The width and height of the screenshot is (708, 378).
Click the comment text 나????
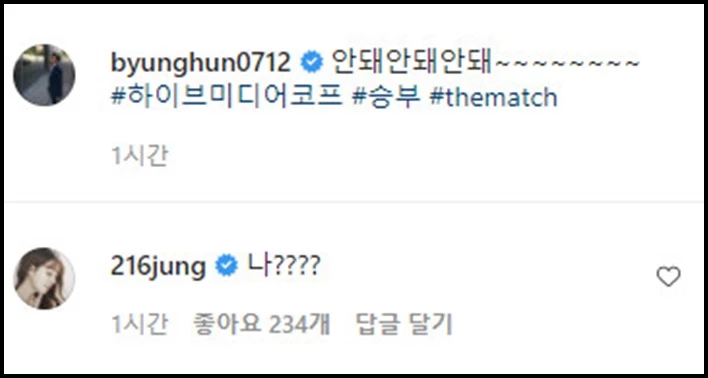pos(284,266)
